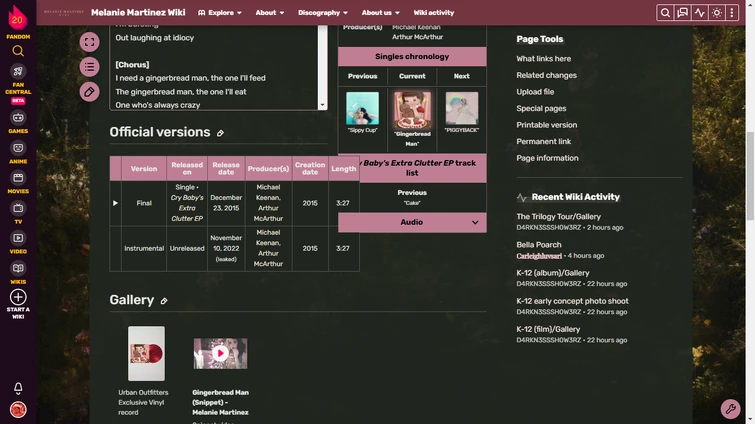
Task: Open What links here
Action: coord(544,59)
